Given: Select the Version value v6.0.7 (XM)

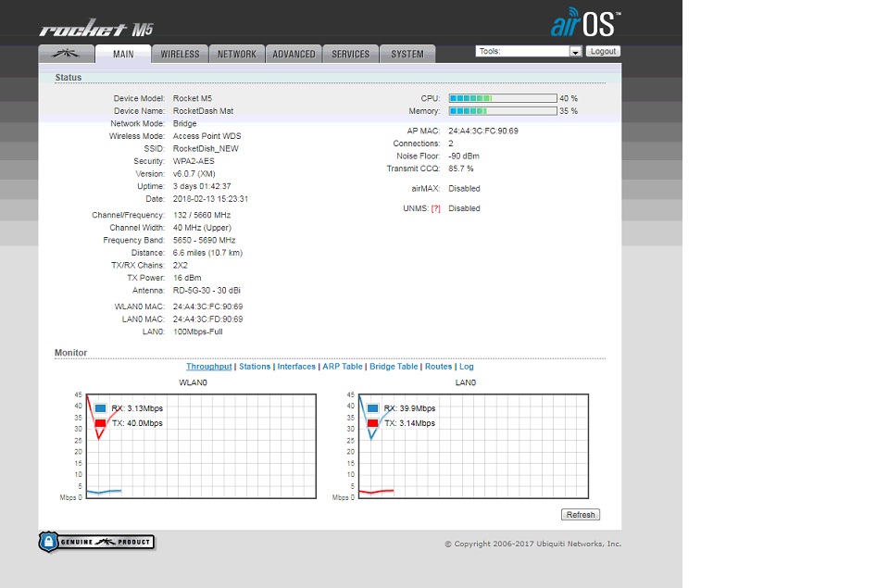Looking at the screenshot, I should pos(194,174).
